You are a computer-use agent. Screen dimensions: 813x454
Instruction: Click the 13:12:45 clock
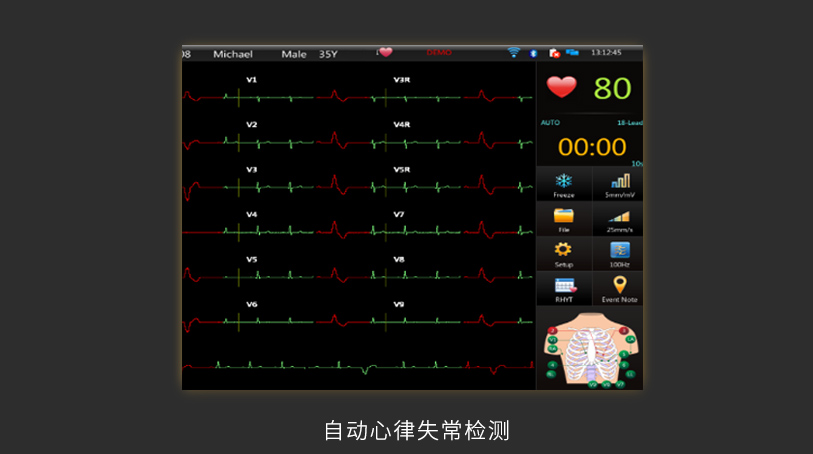(x=606, y=52)
